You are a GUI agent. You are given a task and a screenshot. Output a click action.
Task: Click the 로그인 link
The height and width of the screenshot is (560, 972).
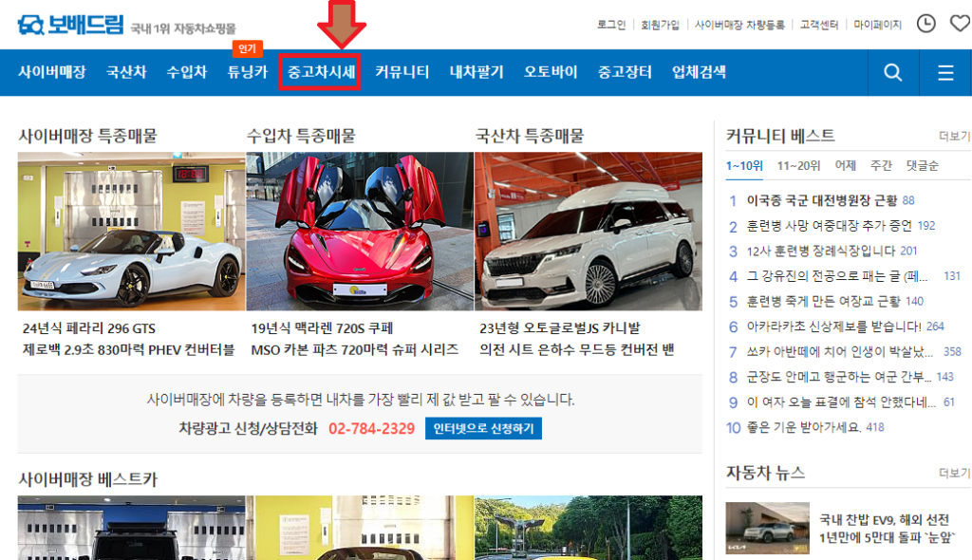coord(611,25)
